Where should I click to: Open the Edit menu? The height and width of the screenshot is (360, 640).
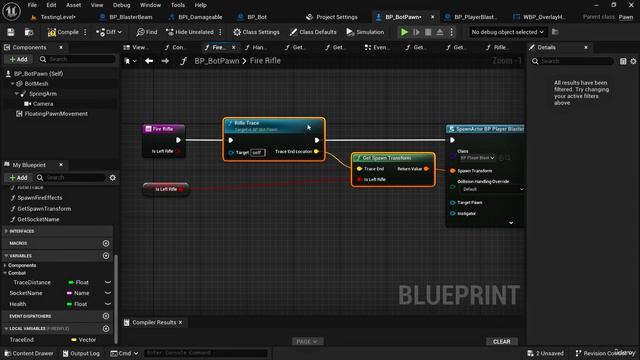click(51, 5)
